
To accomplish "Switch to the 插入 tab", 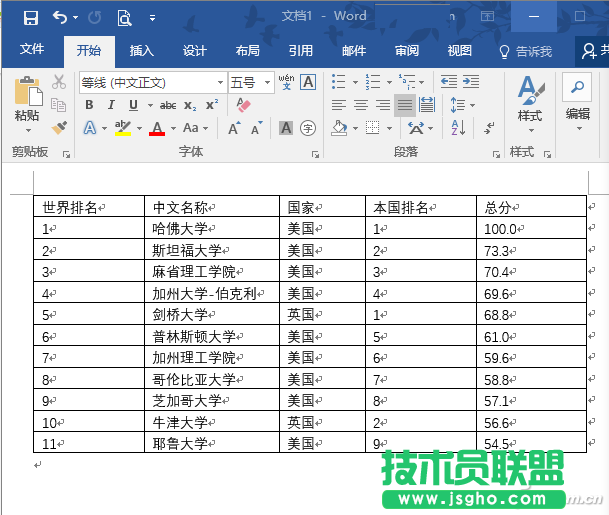I will 142,51.
